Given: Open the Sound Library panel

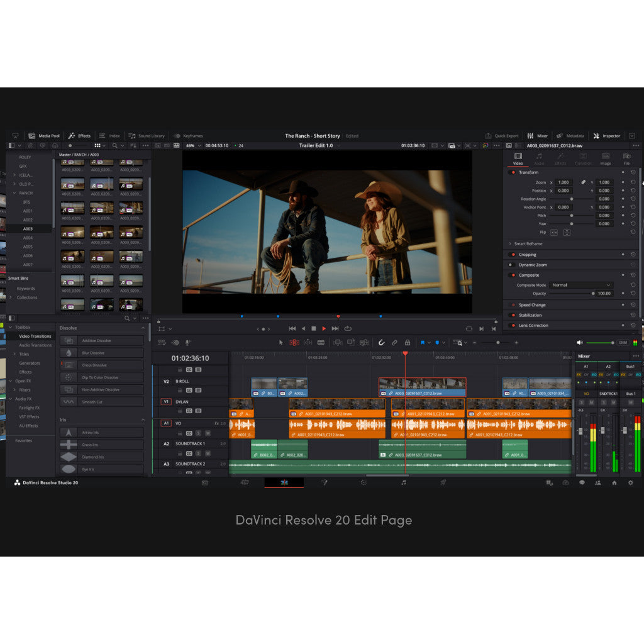Looking at the screenshot, I should (x=146, y=136).
